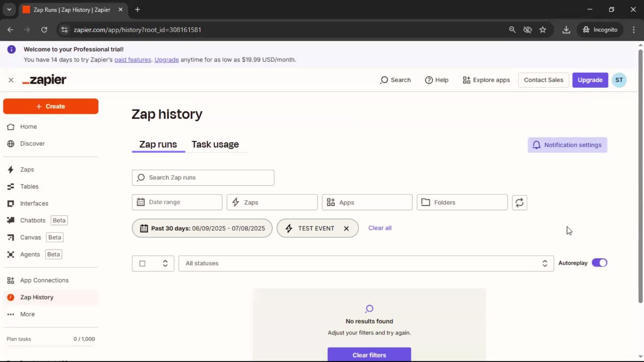
Task: Follow the Upgrade link in banner
Action: [x=166, y=60]
